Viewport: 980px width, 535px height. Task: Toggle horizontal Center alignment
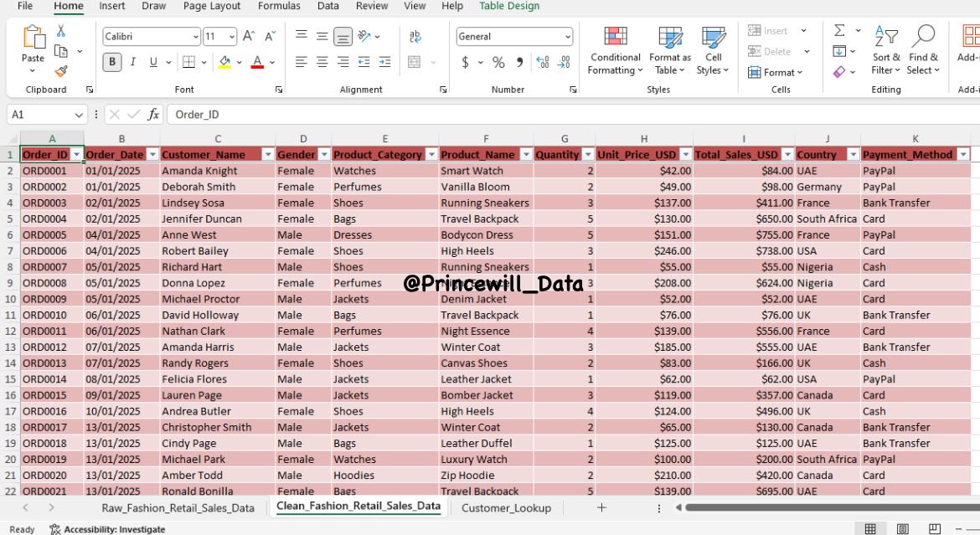point(322,62)
